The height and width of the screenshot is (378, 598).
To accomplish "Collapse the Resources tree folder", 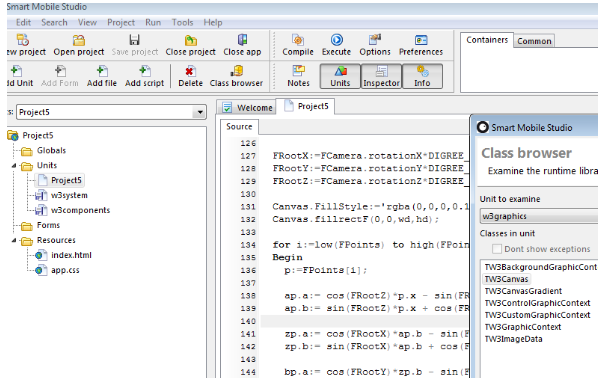I will tap(14, 240).
